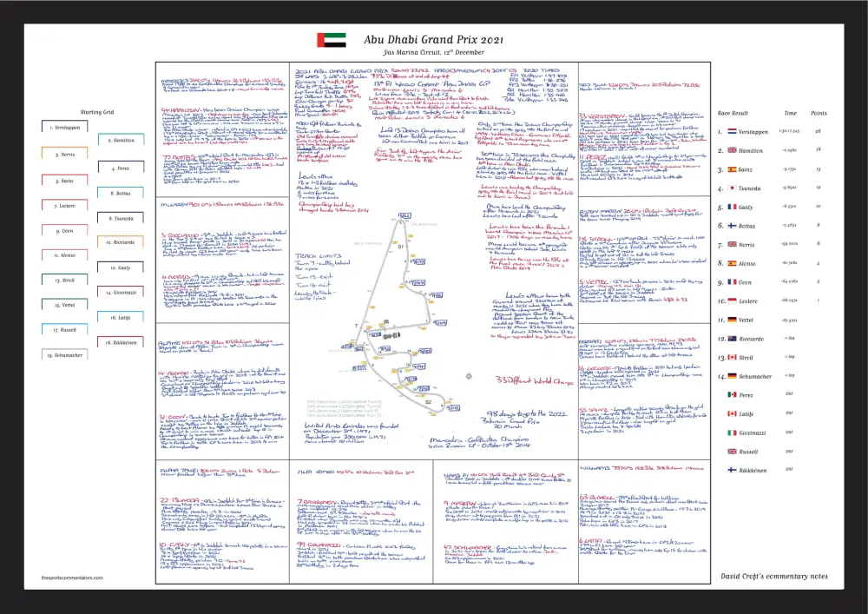
Task: Click the '2. Hamilton' Starting Grid box
Action: (x=122, y=141)
